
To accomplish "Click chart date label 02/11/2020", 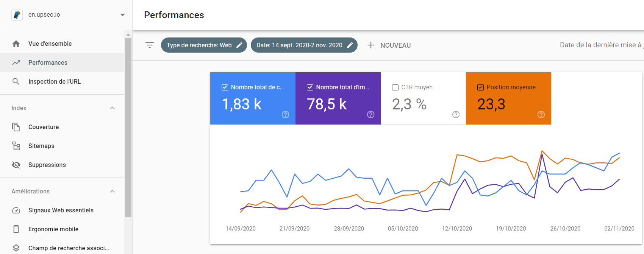I will tap(619, 229).
